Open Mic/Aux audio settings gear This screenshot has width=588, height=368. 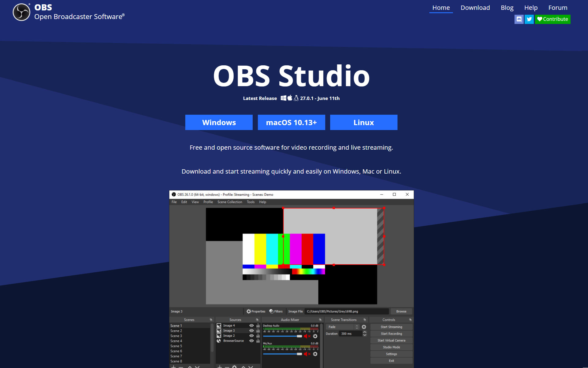click(x=315, y=354)
